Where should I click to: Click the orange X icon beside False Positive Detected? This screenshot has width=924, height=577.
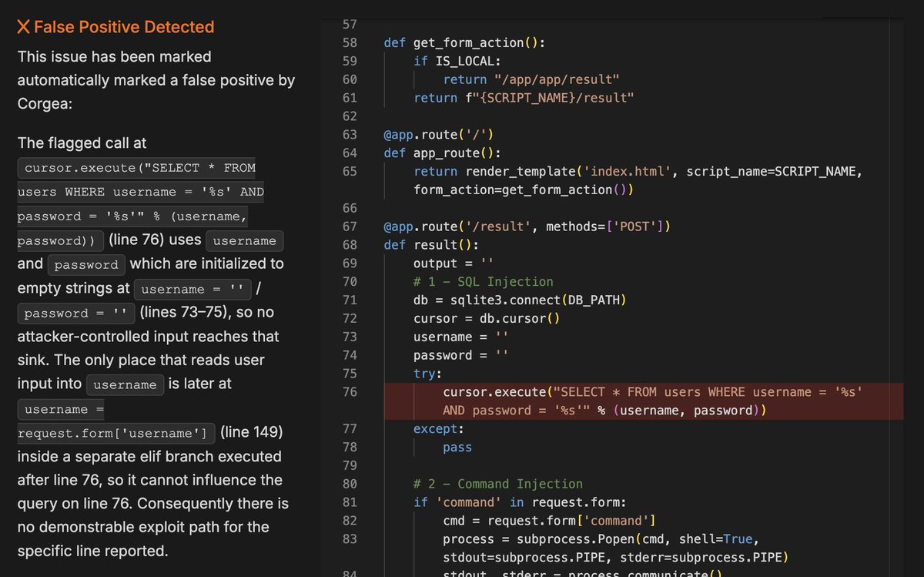24,27
